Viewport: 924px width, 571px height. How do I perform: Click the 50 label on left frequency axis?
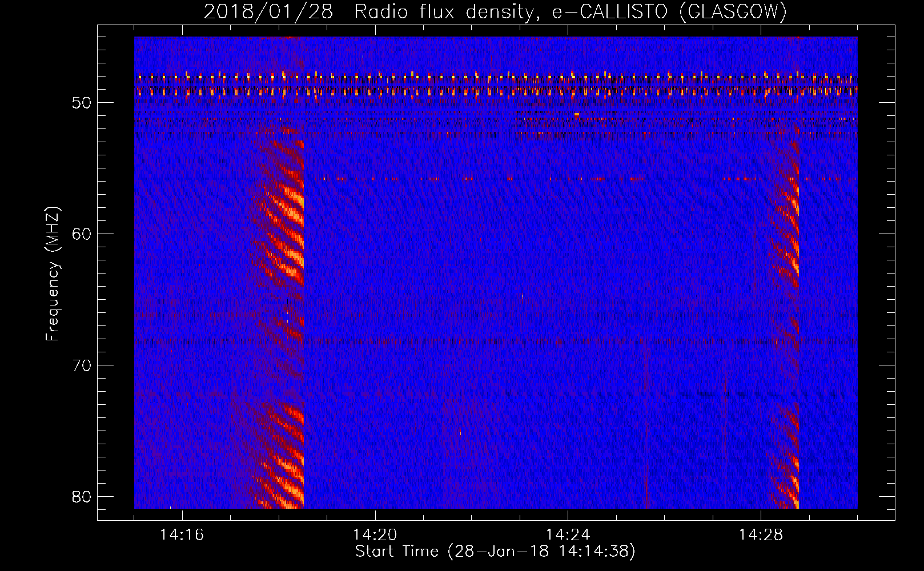(x=82, y=103)
